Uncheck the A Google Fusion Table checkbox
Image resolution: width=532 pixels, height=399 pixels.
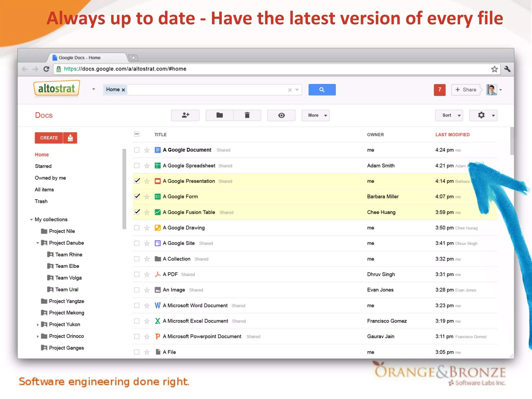pyautogui.click(x=137, y=212)
